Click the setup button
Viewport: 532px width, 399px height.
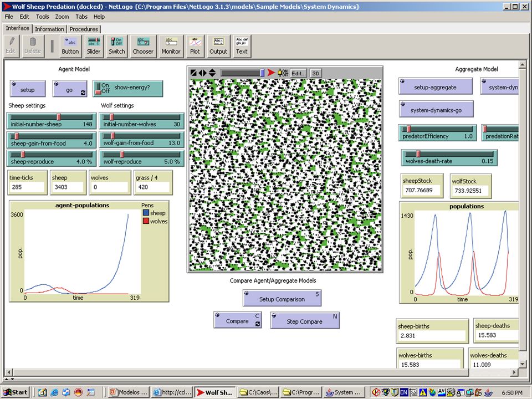coord(28,89)
